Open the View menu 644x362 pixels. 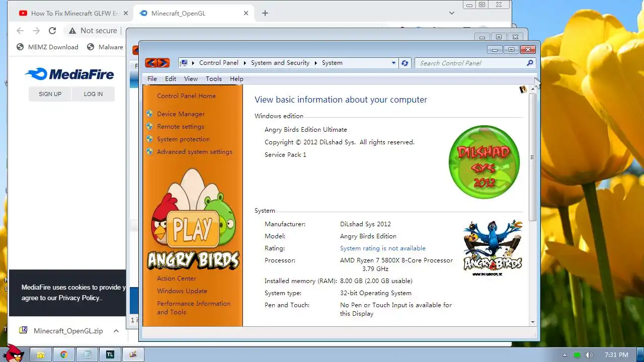pyautogui.click(x=191, y=78)
